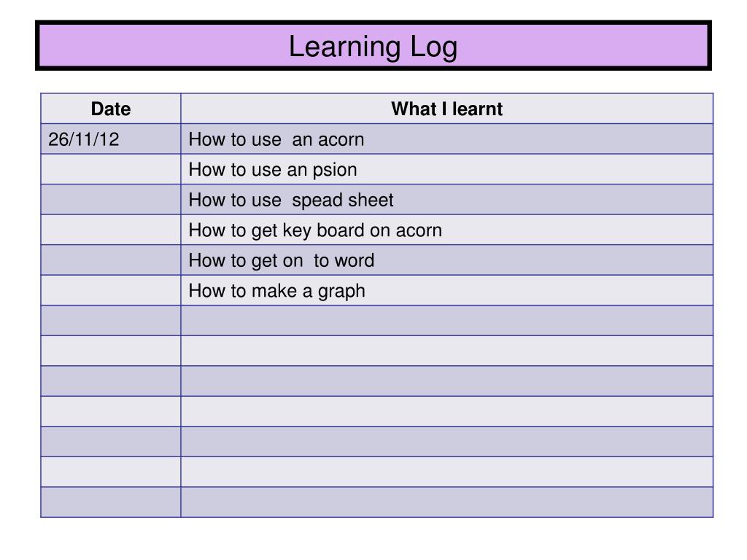Click the blank date cell below the graph row
Screen dimensions: 747x560
tap(111, 321)
